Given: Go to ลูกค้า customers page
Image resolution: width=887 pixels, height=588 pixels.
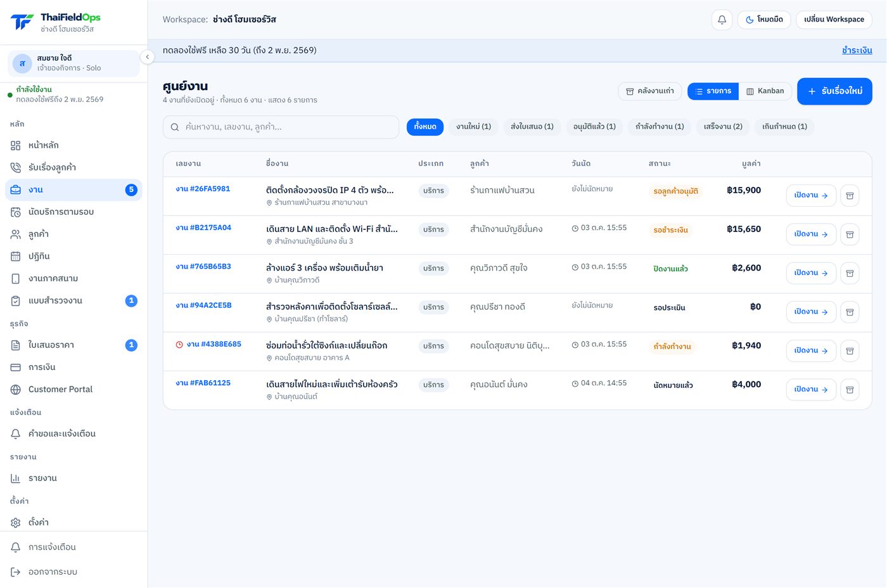Looking at the screenshot, I should click(x=73, y=234).
